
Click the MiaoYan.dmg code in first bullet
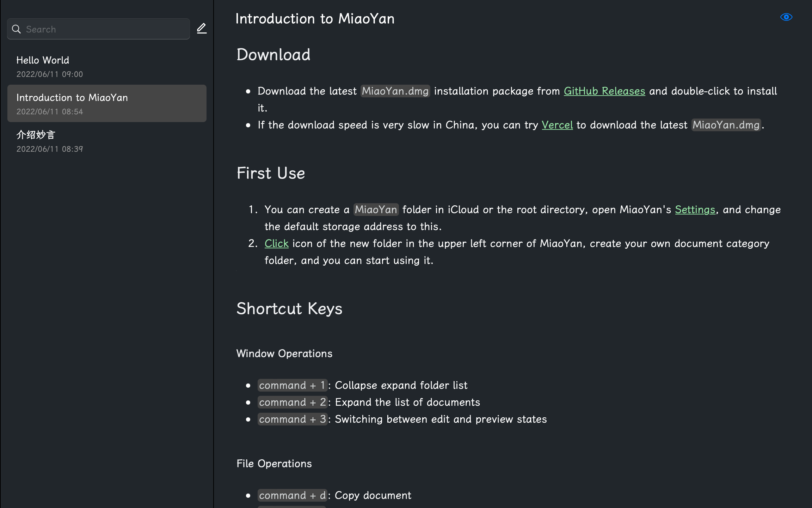[x=395, y=91]
